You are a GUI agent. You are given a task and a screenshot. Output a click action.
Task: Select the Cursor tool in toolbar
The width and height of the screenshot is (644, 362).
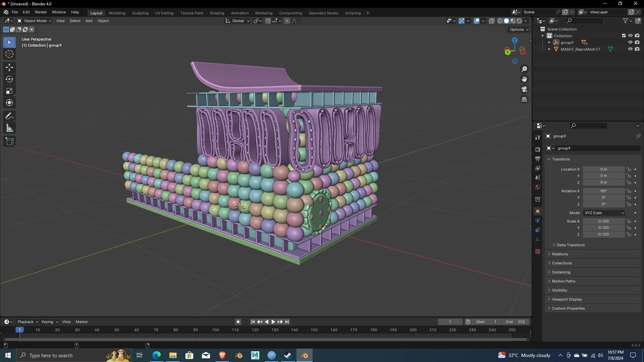(x=9, y=54)
